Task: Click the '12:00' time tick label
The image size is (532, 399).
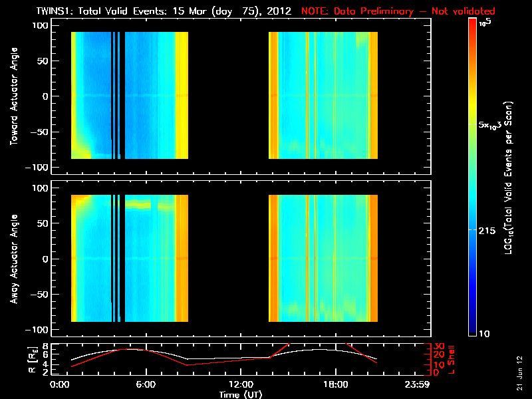Action: coord(240,385)
